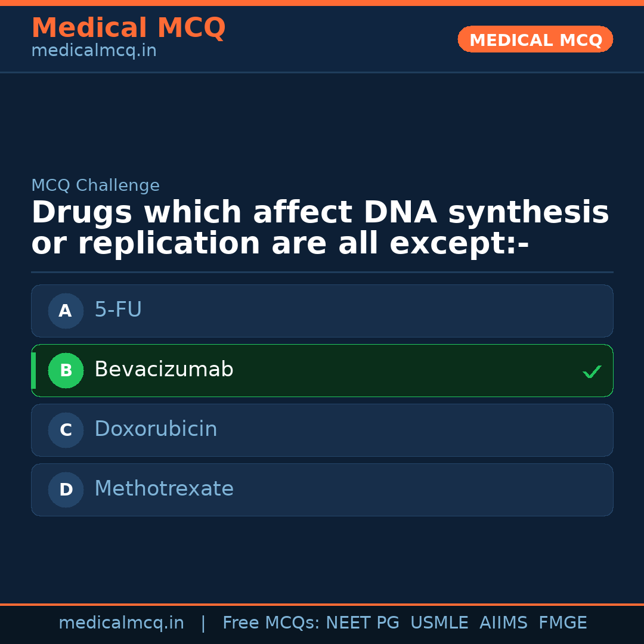The height and width of the screenshot is (644, 644).
Task: Click the large Medical MCQ header title
Action: point(128,28)
